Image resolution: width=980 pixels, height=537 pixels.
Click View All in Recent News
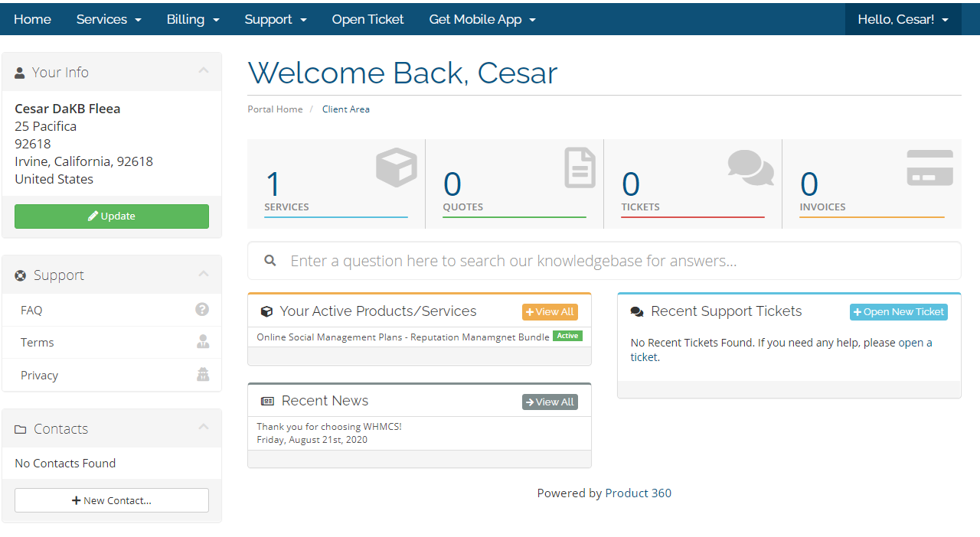click(x=550, y=402)
